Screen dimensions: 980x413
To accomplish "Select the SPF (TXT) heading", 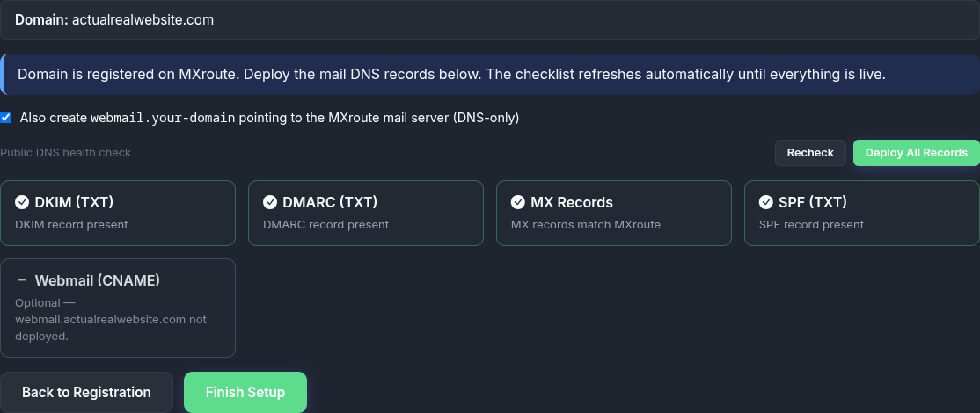I will click(x=813, y=202).
